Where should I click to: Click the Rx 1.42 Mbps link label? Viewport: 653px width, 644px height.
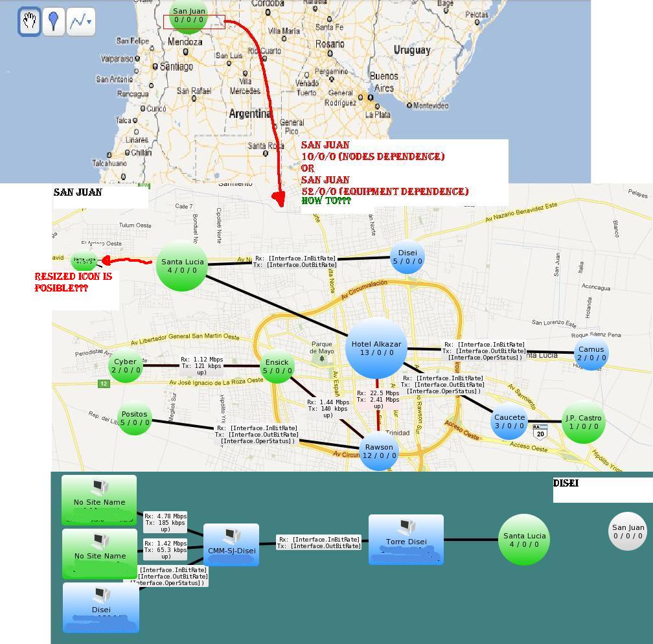(165, 549)
